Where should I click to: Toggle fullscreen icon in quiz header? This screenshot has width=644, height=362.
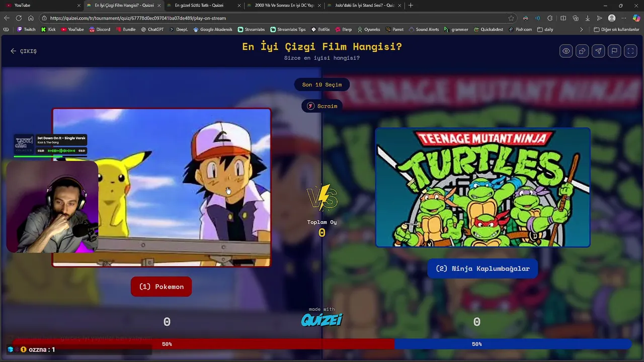(630, 51)
